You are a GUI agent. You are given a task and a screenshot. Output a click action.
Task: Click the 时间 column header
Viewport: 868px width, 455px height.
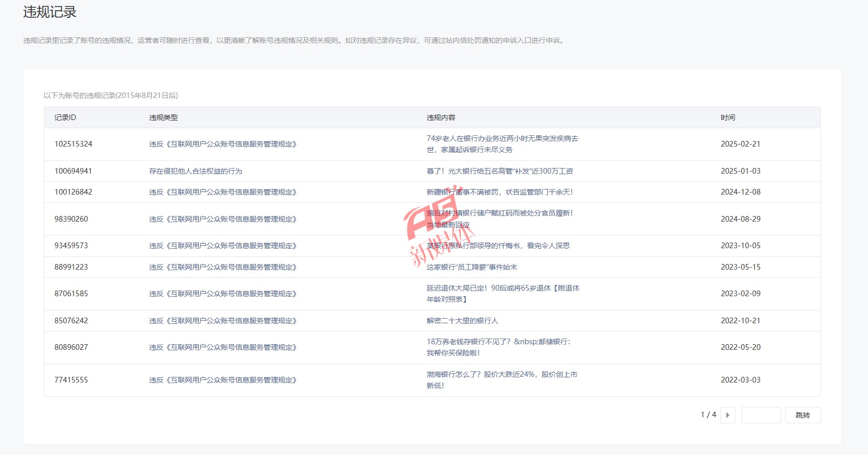click(727, 117)
